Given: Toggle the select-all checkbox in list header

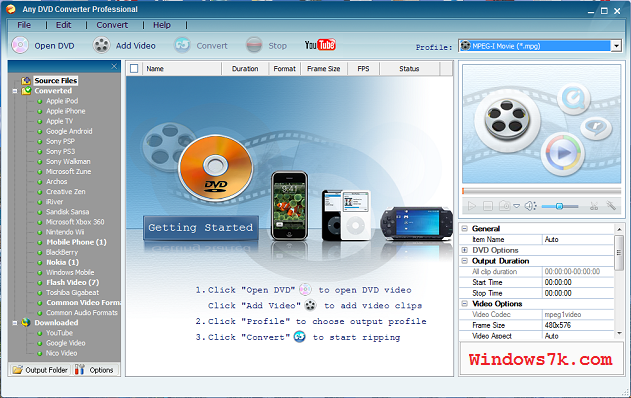Looking at the screenshot, I should pos(134,69).
